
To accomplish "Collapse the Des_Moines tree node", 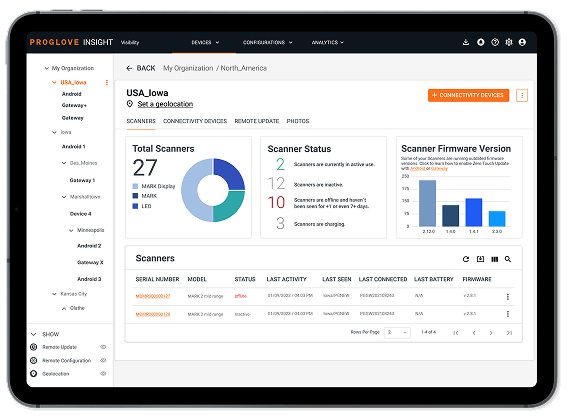I will [64, 163].
